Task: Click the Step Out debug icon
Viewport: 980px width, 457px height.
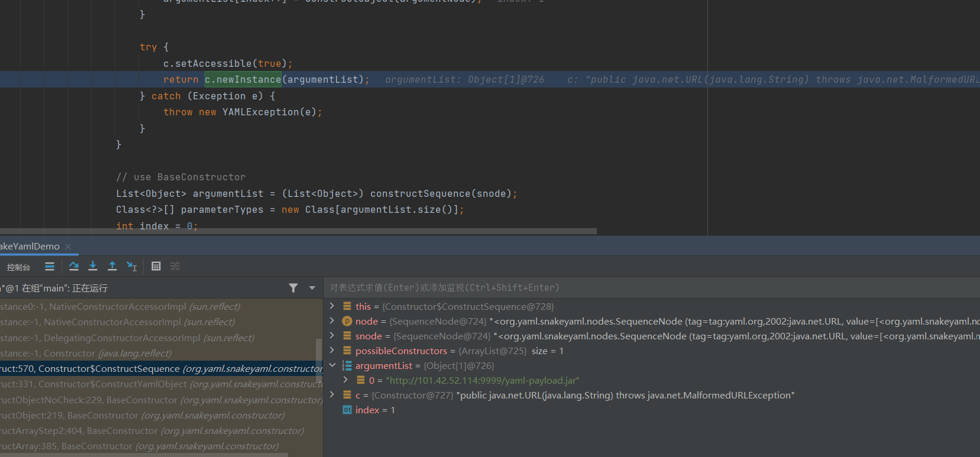Action: (112, 266)
